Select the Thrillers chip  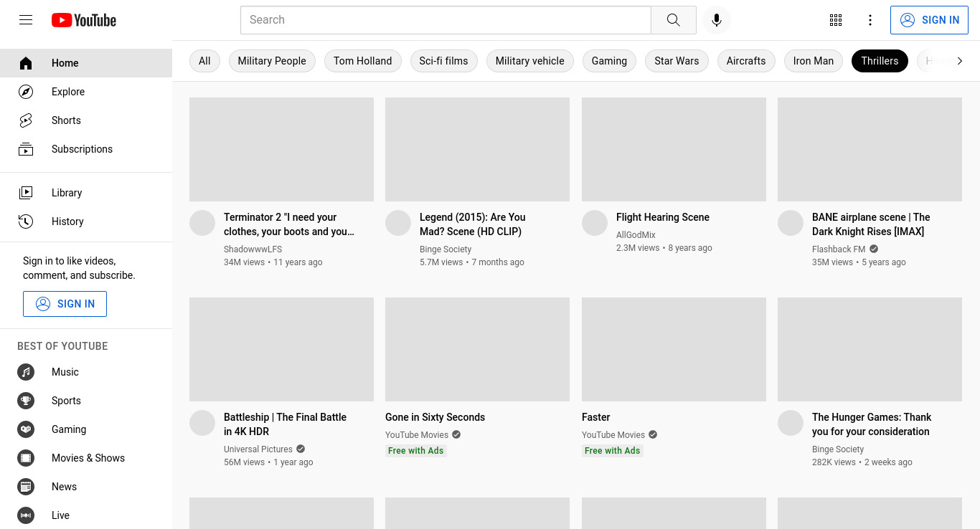[880, 61]
